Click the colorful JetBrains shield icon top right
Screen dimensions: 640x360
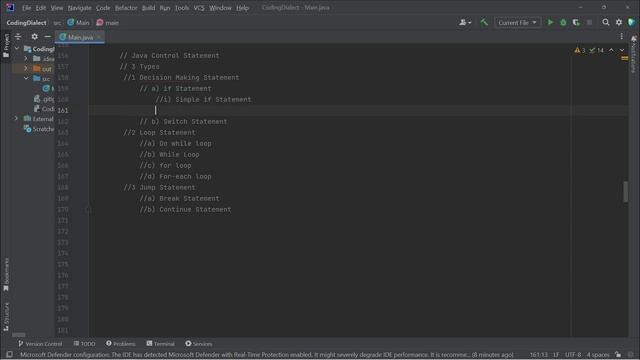coord(632,22)
